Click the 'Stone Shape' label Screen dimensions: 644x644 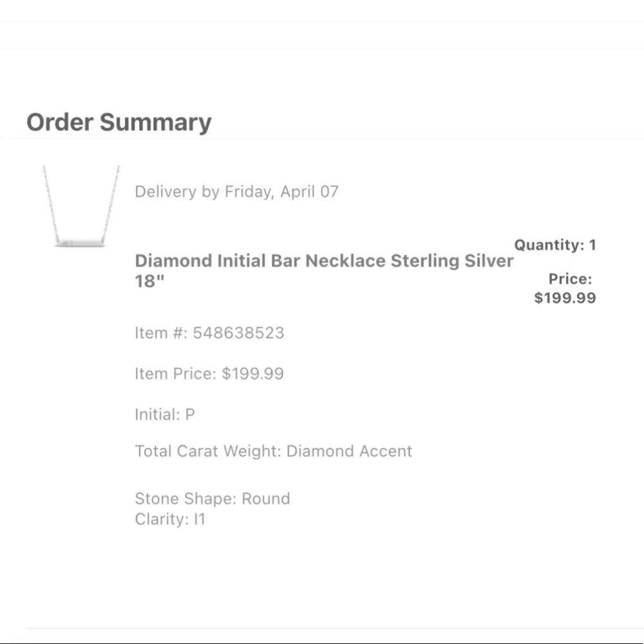(176, 499)
